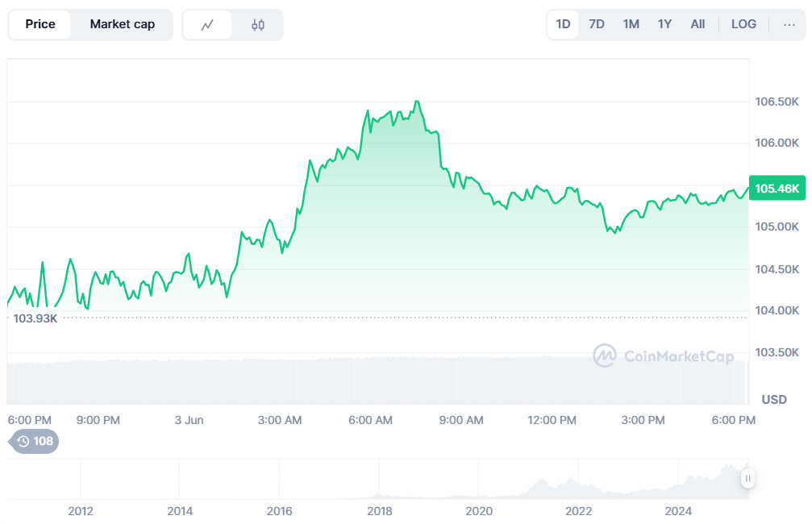The height and width of the screenshot is (524, 812).
Task: Click the chart peak near 106.50K
Action: click(x=416, y=102)
